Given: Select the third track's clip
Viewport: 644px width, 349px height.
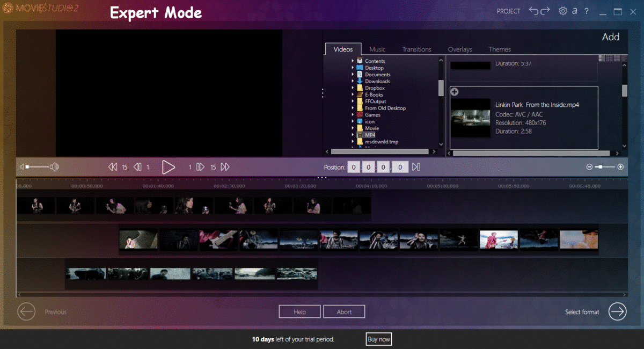Looking at the screenshot, I should 191,274.
